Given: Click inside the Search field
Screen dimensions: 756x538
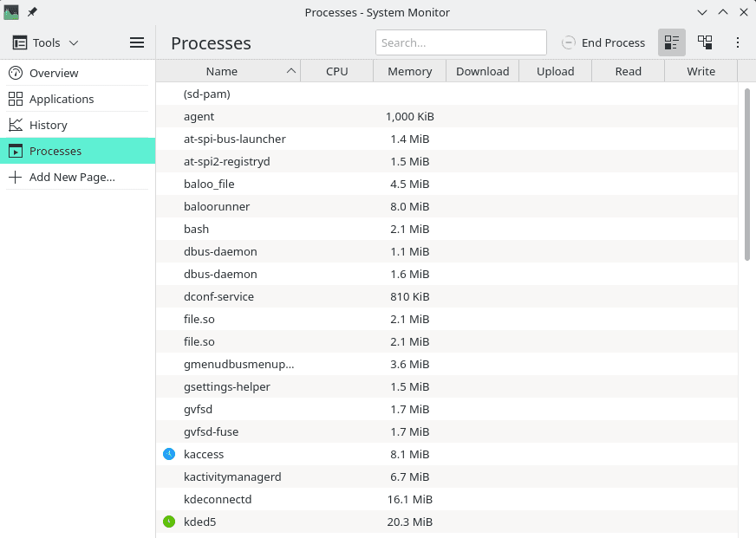Looking at the screenshot, I should pos(460,42).
